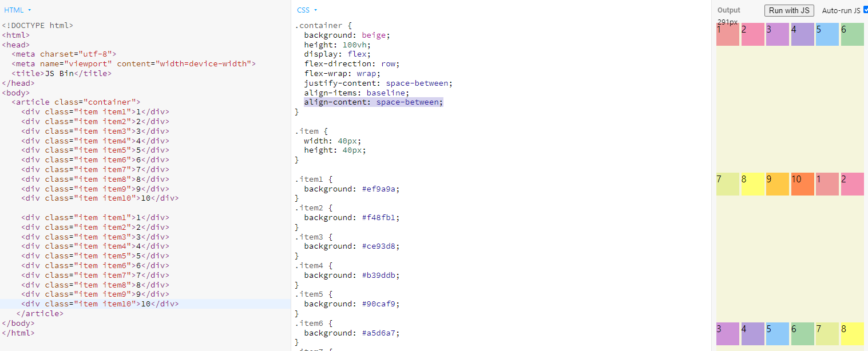This screenshot has width=868, height=351.
Task: Click the align-items: baseline line
Action: point(356,93)
